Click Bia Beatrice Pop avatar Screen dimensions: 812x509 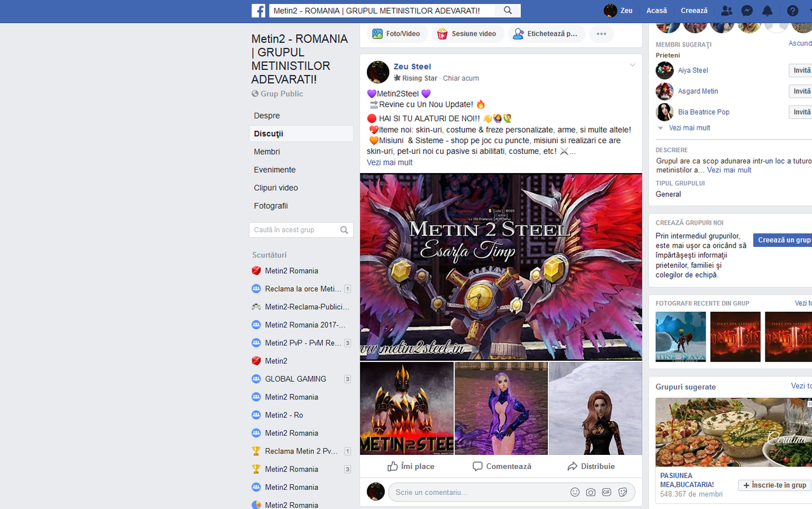[x=664, y=112]
